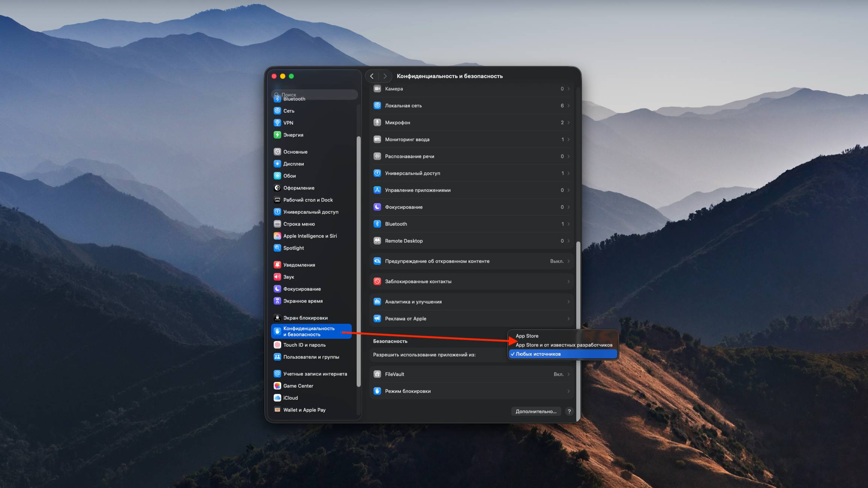Open the 'Экран блокировки' sidebar item
Viewport: 868px width, 488px height.
coord(305,318)
